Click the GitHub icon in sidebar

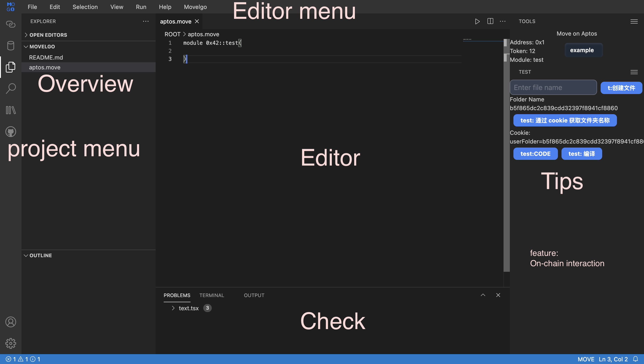11,132
